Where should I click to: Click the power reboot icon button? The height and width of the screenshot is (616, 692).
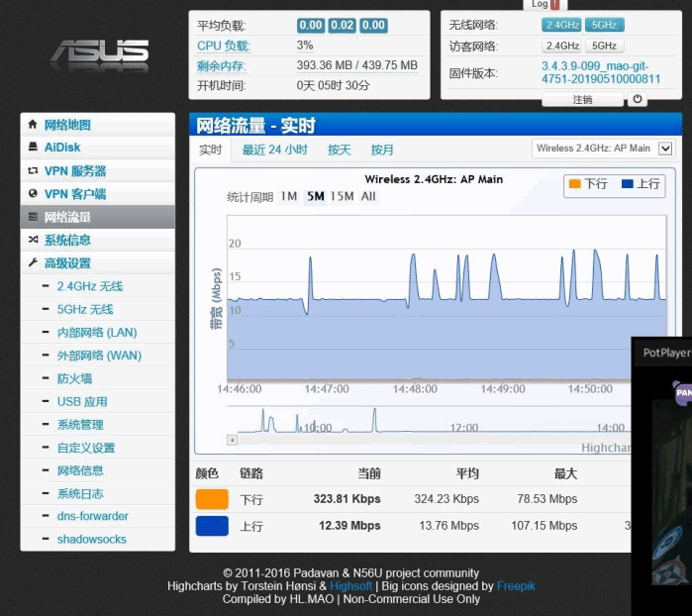tap(638, 99)
